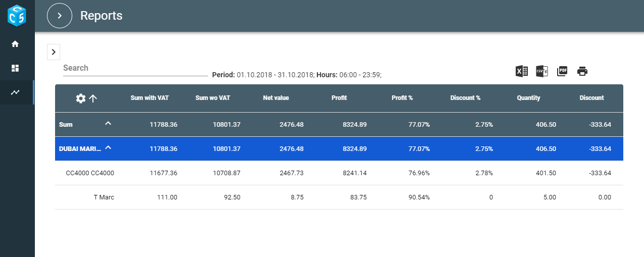This screenshot has width=644, height=257.
Task: Open the Home page from sidebar
Action: (x=15, y=44)
